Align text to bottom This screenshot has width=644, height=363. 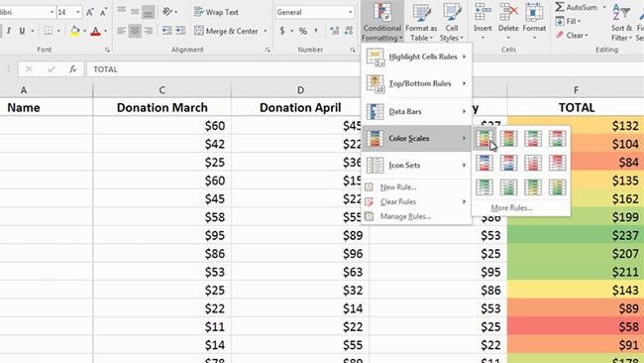coord(149,12)
